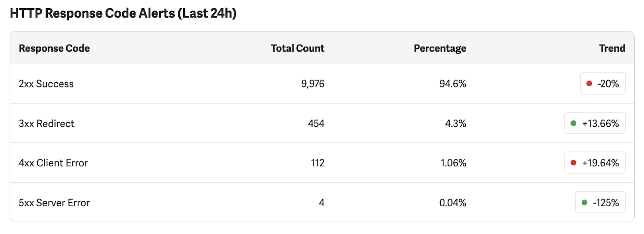Sort by the Total Count column header

(x=297, y=48)
